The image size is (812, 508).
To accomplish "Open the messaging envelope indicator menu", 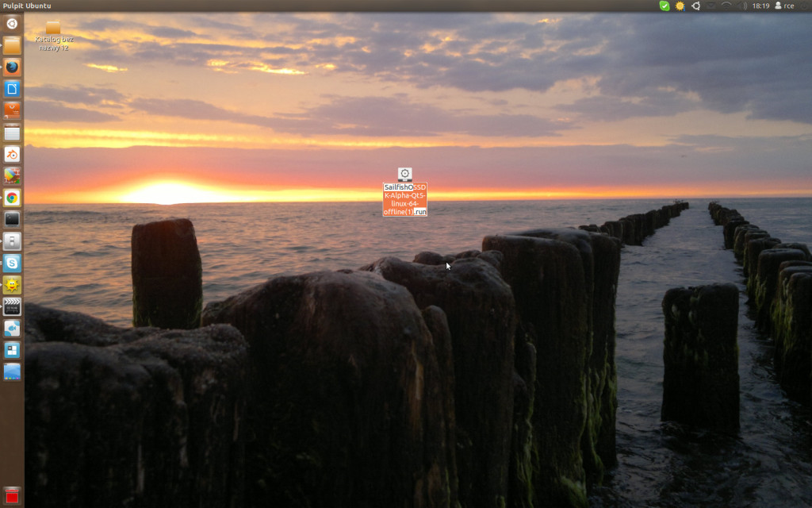I will click(x=711, y=6).
